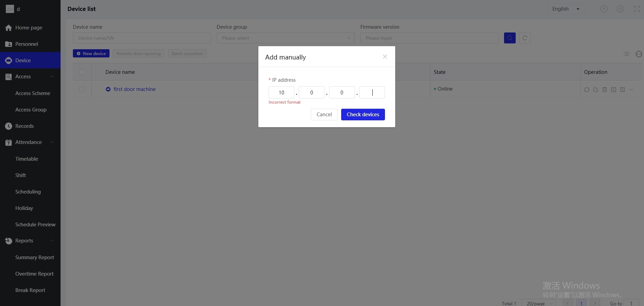Click the New device button
The image size is (644, 306).
[91, 53]
